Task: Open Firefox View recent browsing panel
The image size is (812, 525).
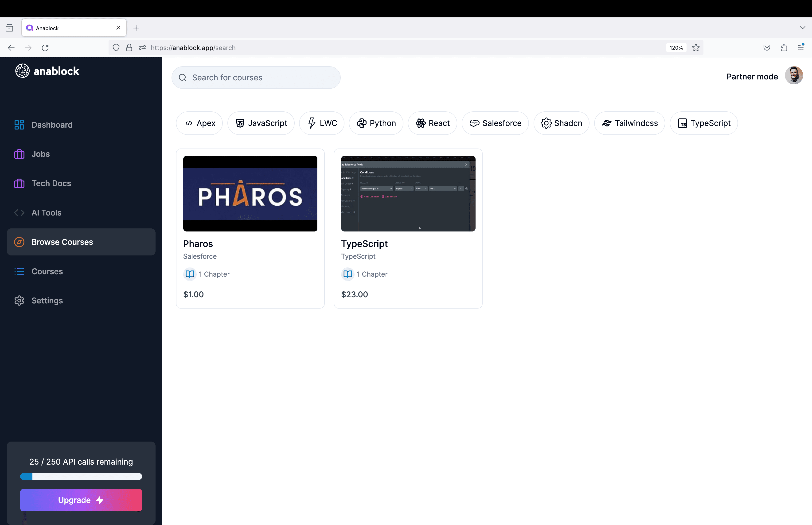Action: coord(10,28)
